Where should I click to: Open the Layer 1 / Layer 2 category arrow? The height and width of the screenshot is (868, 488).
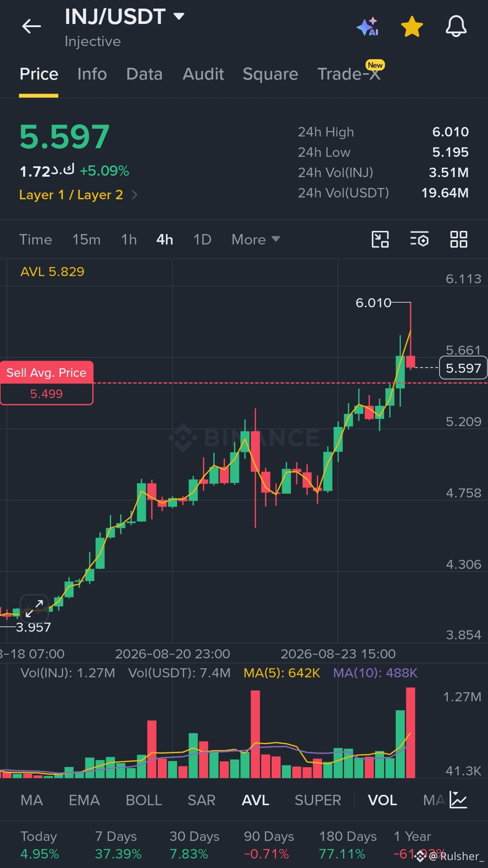tap(134, 195)
